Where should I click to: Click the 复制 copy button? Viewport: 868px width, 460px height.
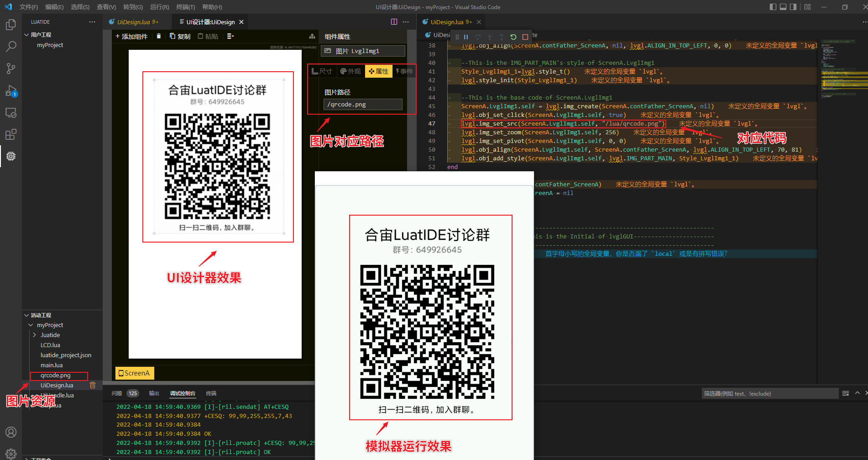pyautogui.click(x=180, y=36)
